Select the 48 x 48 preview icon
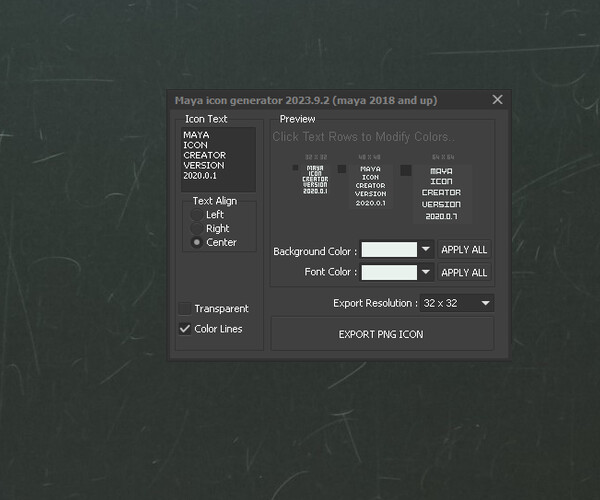This screenshot has width=600, height=500. [370, 186]
